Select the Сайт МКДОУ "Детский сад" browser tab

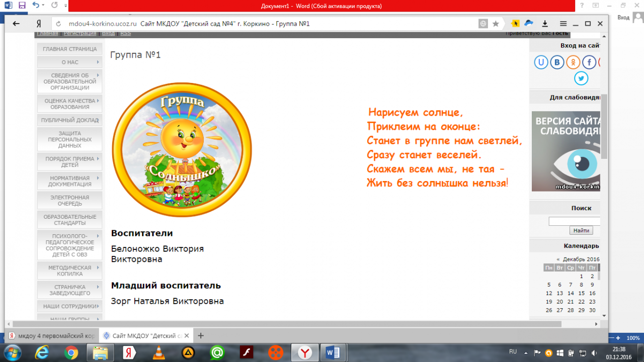pos(146,336)
